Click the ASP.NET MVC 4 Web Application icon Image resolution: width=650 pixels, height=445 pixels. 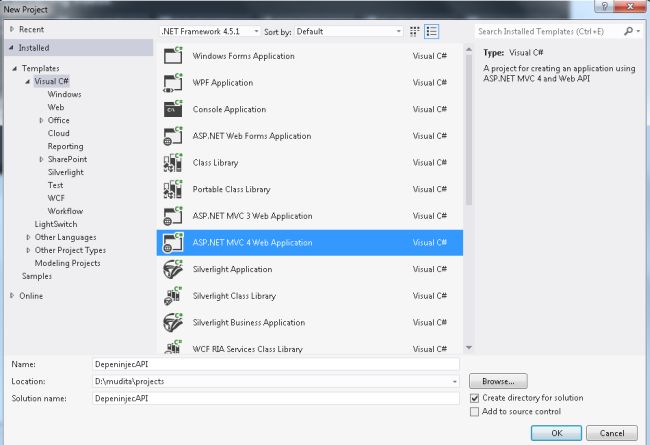[173, 243]
